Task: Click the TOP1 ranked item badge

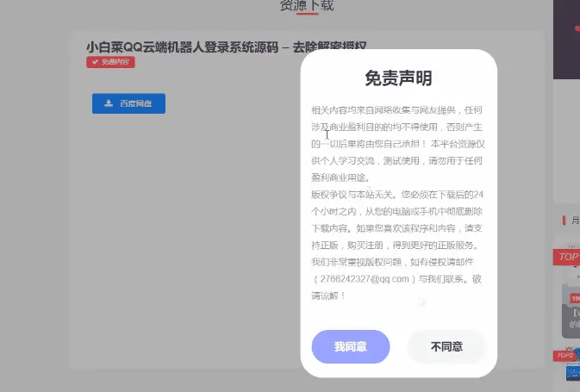Action: pos(568,257)
